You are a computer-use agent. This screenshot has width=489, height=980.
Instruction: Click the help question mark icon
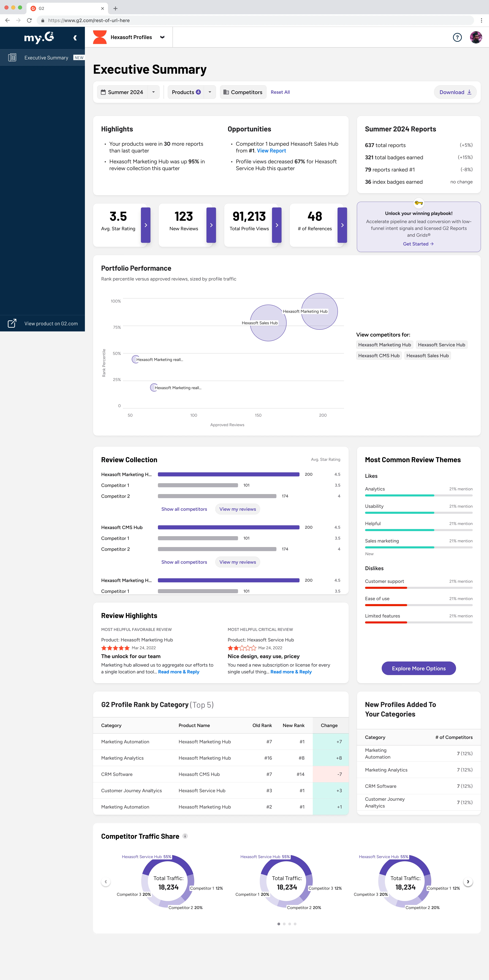click(x=457, y=37)
